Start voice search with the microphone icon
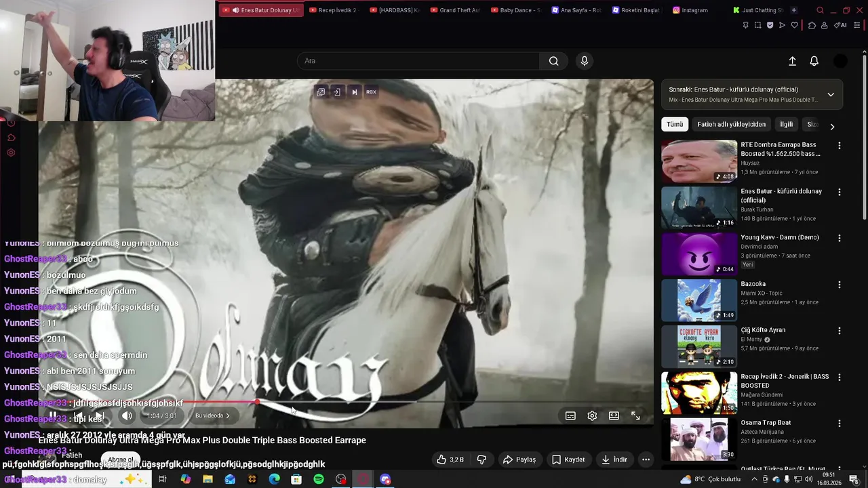This screenshot has height=488, width=868. pos(585,61)
